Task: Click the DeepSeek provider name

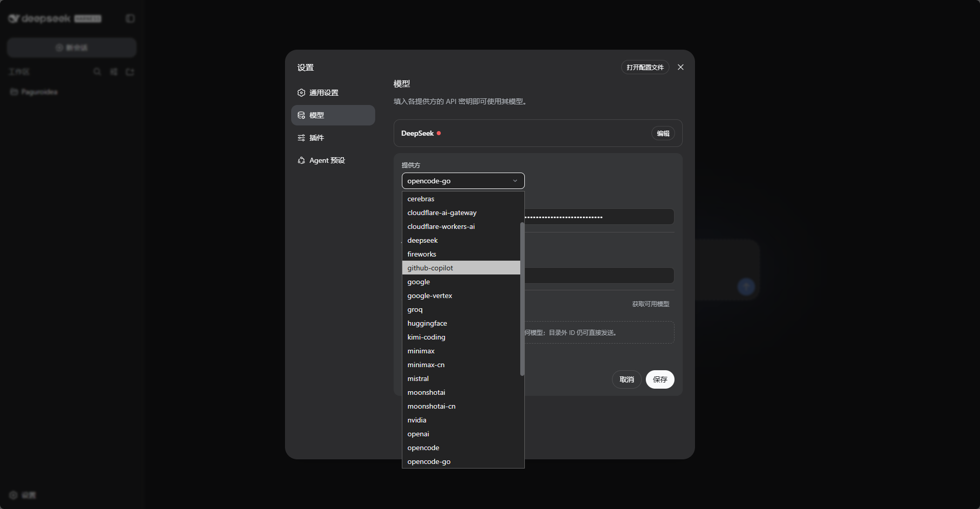Action: [417, 133]
